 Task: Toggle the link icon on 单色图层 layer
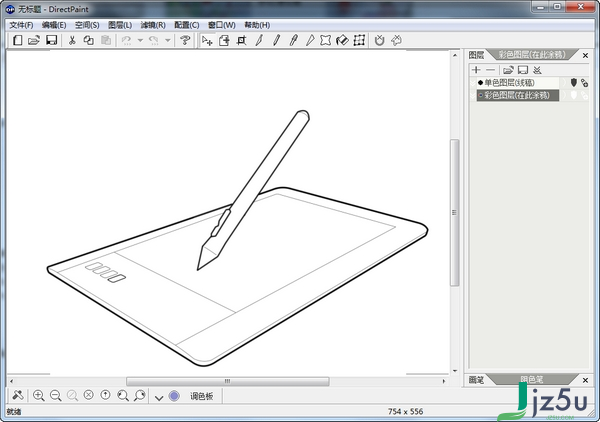pyautogui.click(x=584, y=83)
